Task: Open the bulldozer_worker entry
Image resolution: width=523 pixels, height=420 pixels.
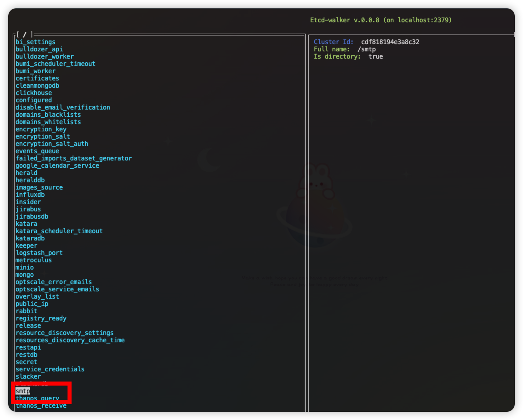Action: [45, 57]
